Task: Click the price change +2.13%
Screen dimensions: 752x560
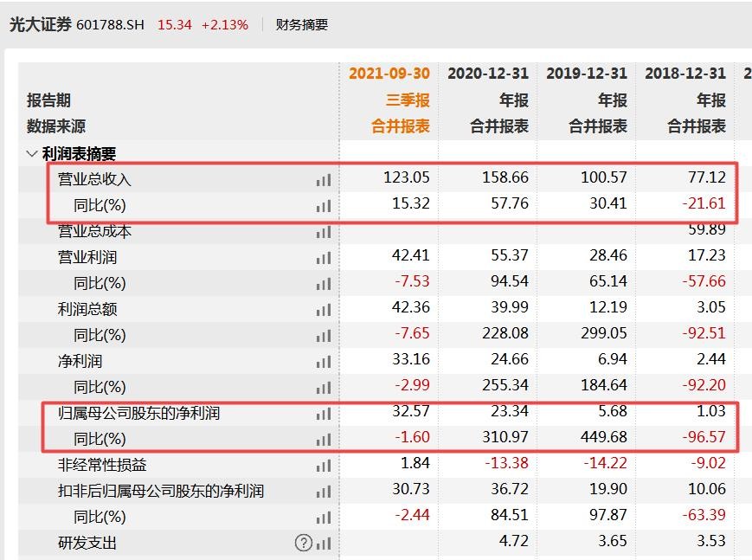Action: [x=225, y=25]
